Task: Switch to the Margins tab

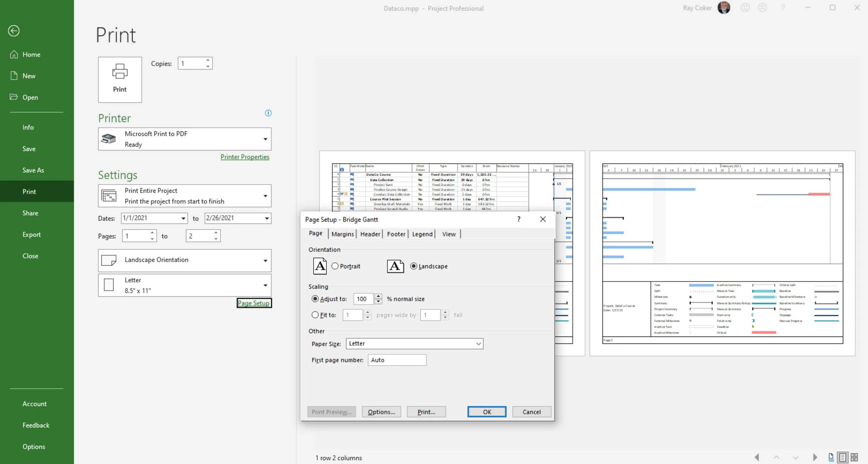Action: point(342,234)
